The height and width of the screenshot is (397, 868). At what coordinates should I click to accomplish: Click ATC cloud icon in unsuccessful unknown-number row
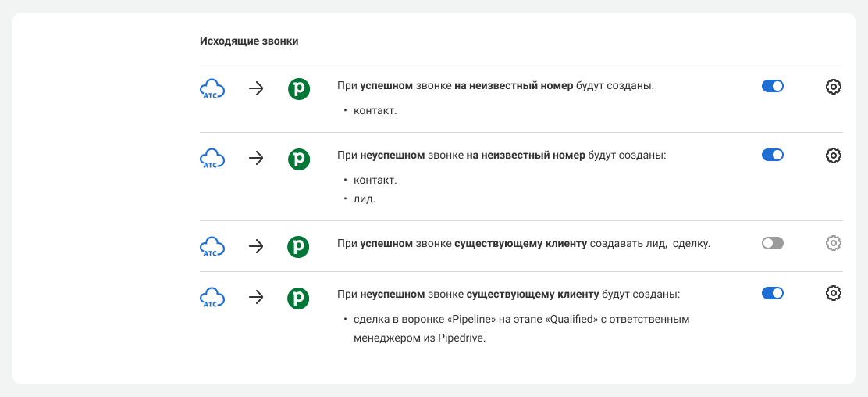pyautogui.click(x=212, y=159)
